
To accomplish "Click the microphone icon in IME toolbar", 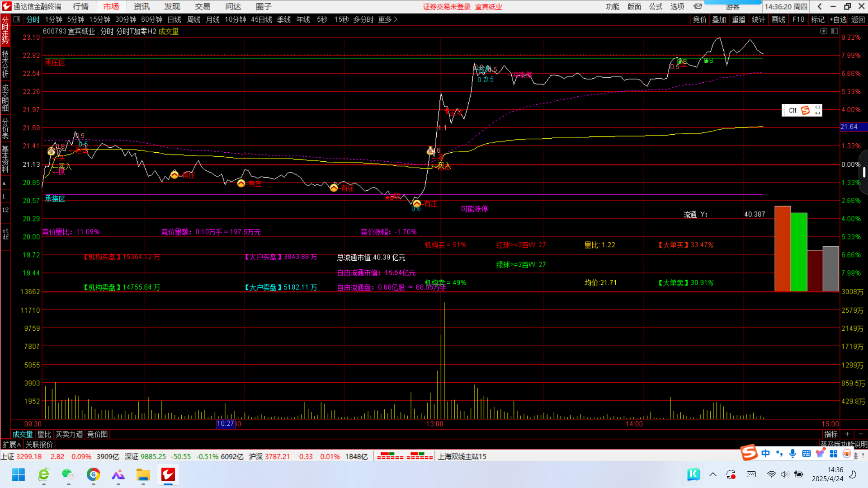I will pos(793,453).
